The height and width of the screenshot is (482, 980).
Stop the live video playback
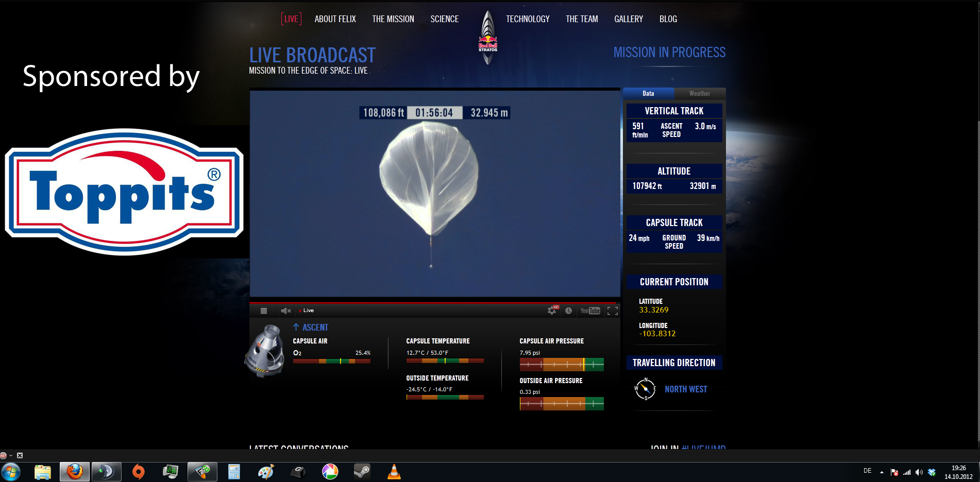click(264, 311)
